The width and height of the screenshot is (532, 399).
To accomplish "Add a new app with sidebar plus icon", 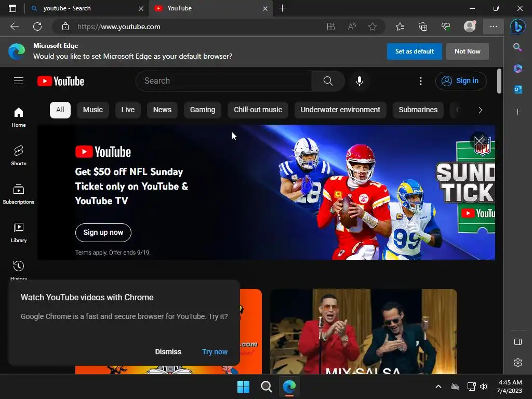I will [x=518, y=112].
